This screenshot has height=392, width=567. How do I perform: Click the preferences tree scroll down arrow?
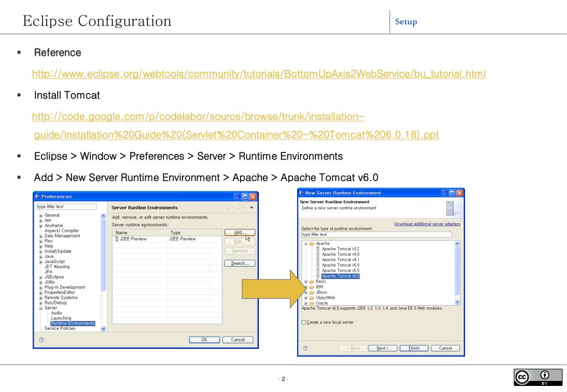pyautogui.click(x=104, y=329)
